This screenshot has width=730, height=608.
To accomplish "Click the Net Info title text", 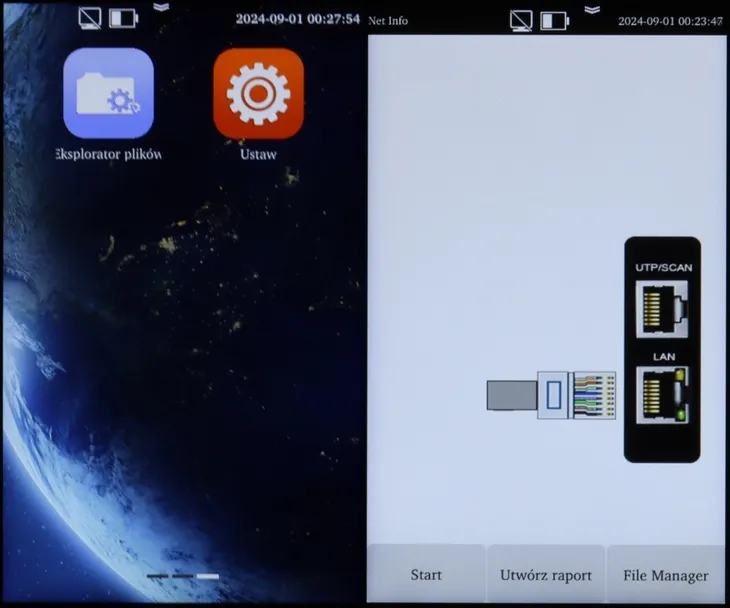I will [388, 20].
